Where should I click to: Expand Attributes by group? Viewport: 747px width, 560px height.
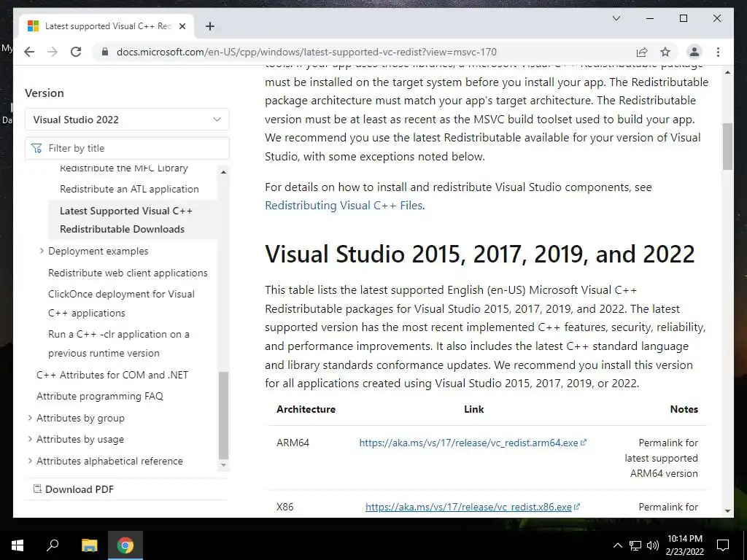[30, 418]
